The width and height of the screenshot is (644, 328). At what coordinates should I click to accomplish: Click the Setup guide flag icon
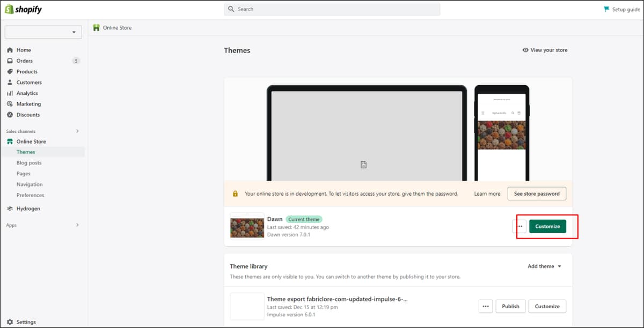[606, 9]
